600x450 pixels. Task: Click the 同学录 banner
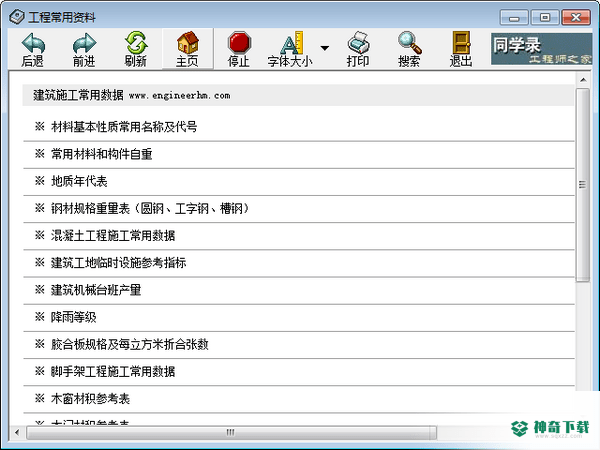coord(541,49)
